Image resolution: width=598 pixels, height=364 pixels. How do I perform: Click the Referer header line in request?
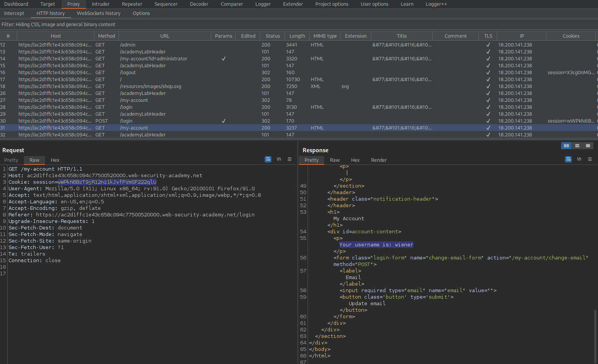coord(132,215)
